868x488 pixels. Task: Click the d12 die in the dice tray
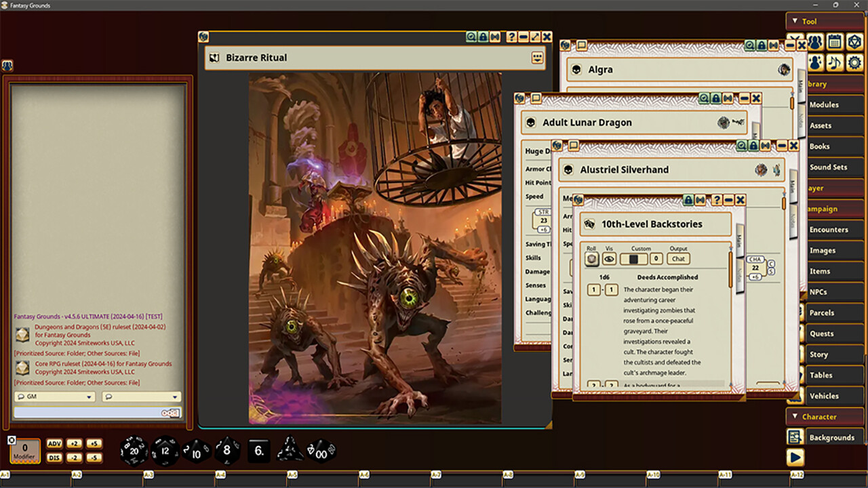[x=165, y=451]
